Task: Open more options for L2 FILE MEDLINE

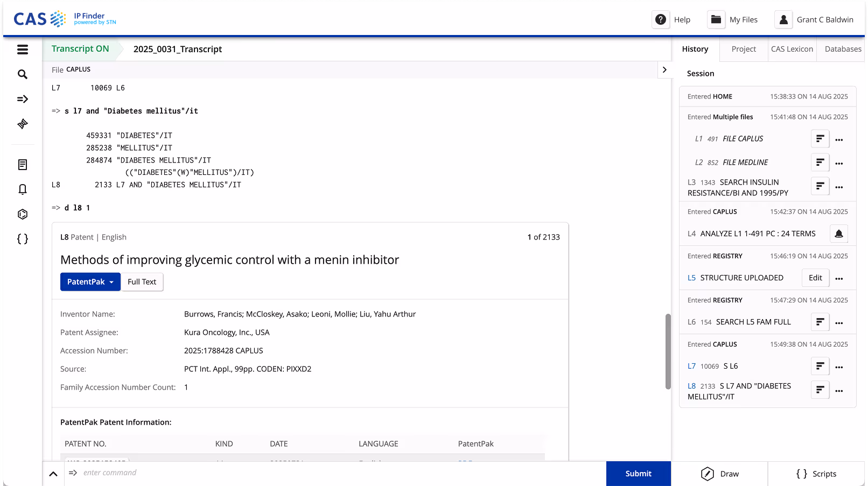Action: pyautogui.click(x=839, y=163)
